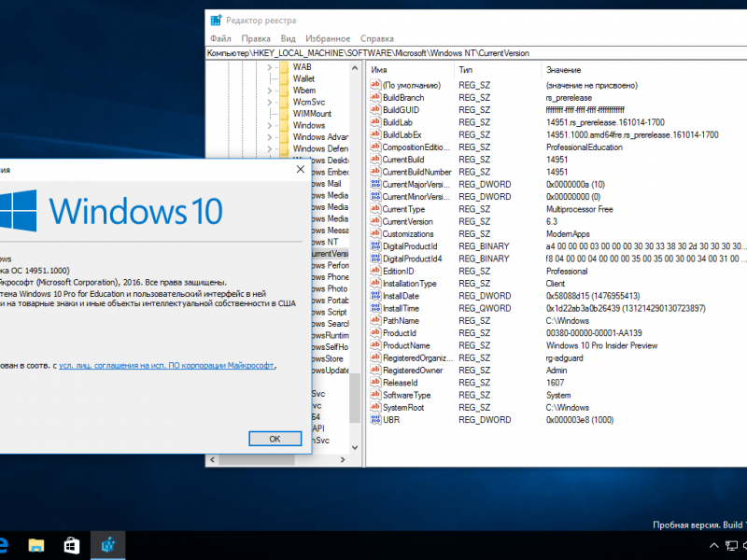Open the Store from the taskbar
747x560 pixels.
click(x=72, y=545)
